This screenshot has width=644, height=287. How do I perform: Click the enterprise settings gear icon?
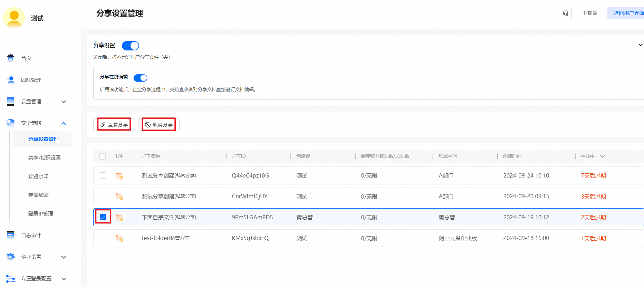click(11, 257)
